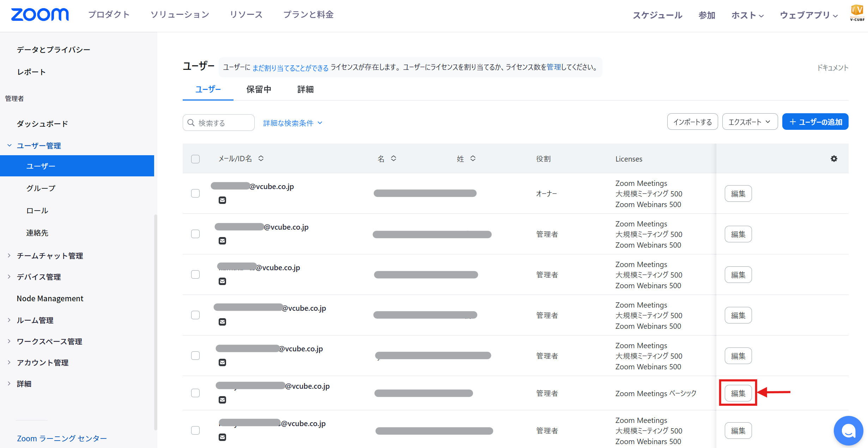Expand アカウント管理 in sidebar

tap(9, 362)
